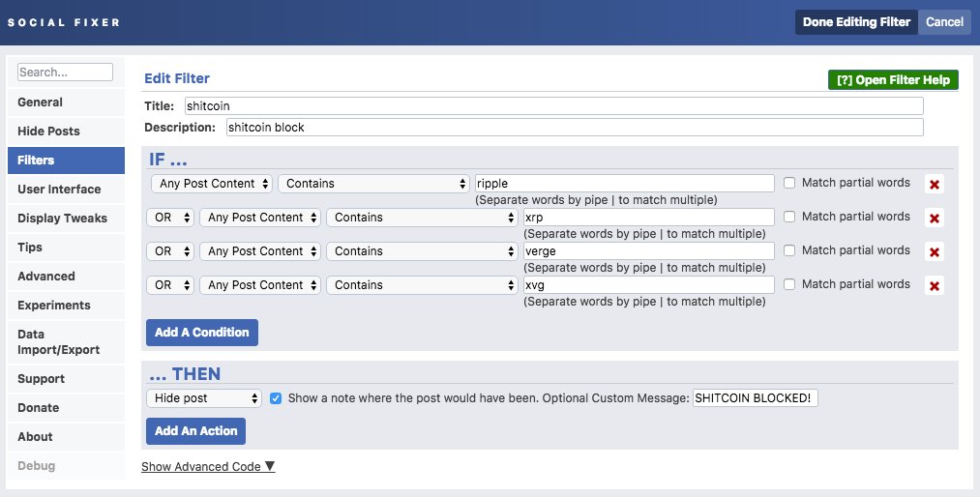Viewport: 980px width, 497px height.
Task: Remove the verge condition using red X
Action: pyautogui.click(x=935, y=251)
